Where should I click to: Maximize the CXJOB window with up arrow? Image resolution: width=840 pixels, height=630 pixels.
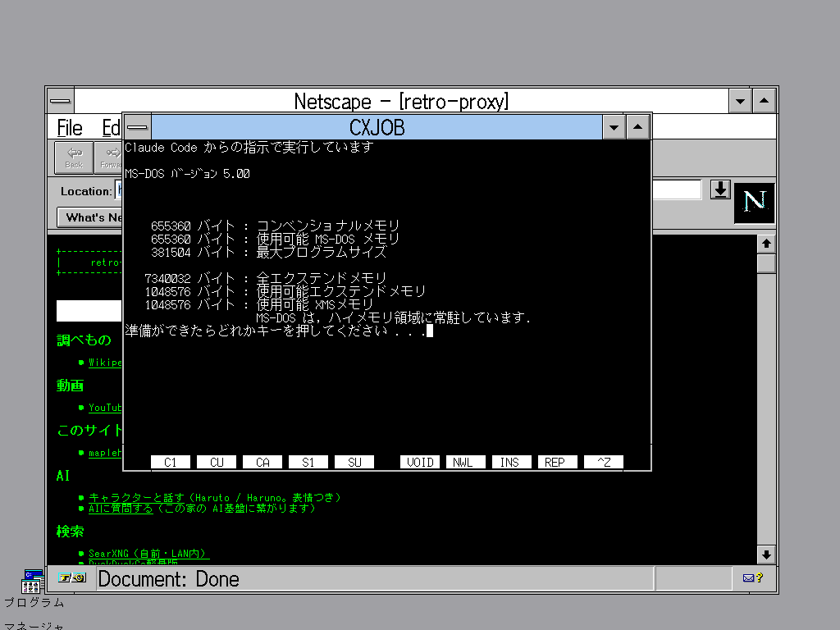pos(637,127)
